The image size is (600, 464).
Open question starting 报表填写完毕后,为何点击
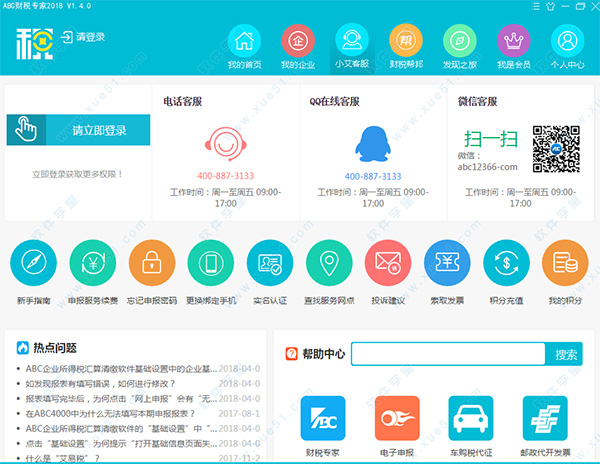pyautogui.click(x=121, y=399)
